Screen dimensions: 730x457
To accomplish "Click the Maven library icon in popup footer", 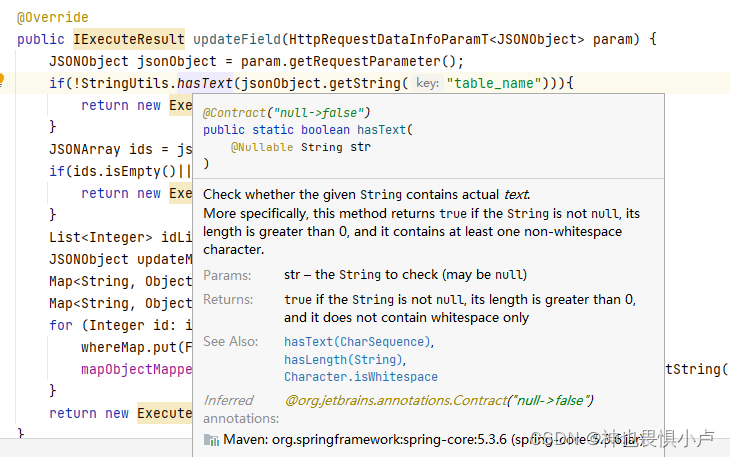I will pyautogui.click(x=211, y=440).
